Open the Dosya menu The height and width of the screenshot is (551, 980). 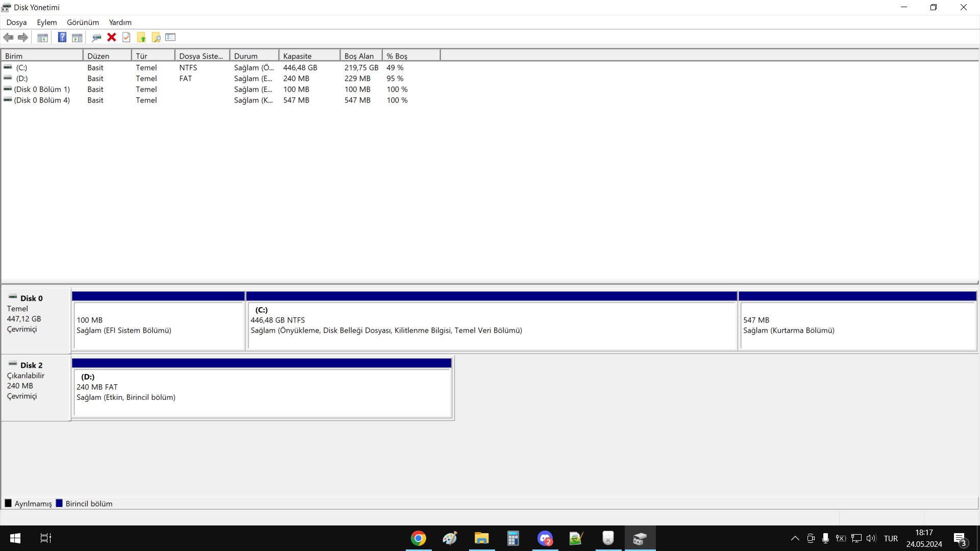[x=16, y=22]
